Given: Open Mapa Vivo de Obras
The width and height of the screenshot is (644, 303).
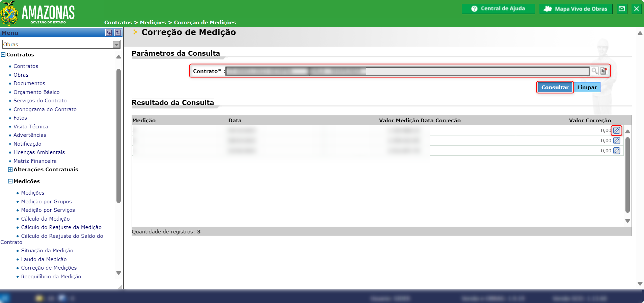Looking at the screenshot, I should (x=576, y=9).
